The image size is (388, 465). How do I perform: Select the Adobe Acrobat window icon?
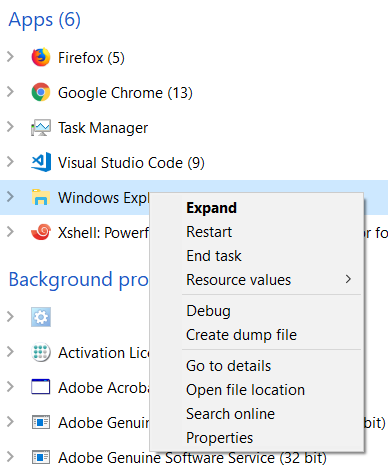click(x=41, y=387)
